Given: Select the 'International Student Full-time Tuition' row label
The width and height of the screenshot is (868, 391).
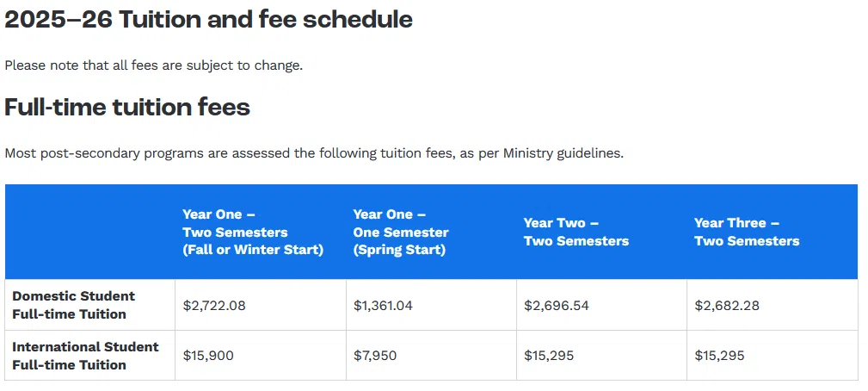Looking at the screenshot, I should click(x=85, y=356).
